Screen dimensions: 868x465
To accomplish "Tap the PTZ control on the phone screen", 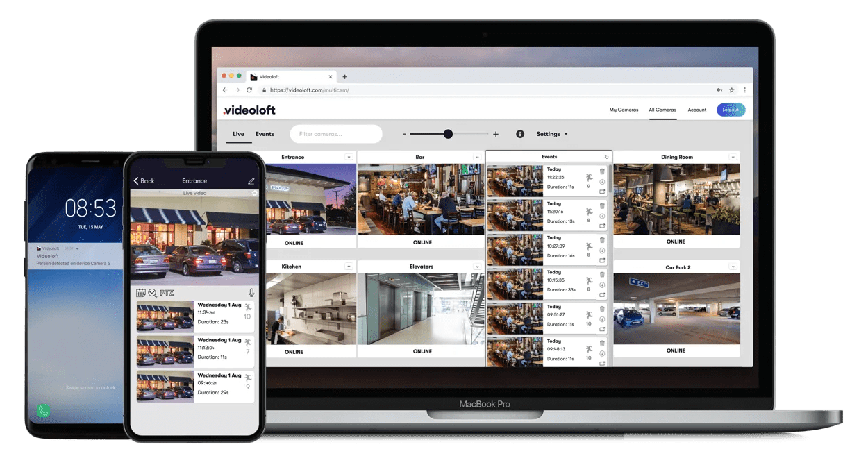I will point(167,292).
